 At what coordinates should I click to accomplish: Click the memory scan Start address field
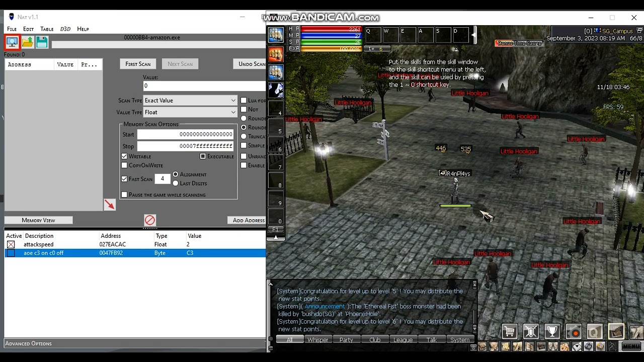pos(185,134)
